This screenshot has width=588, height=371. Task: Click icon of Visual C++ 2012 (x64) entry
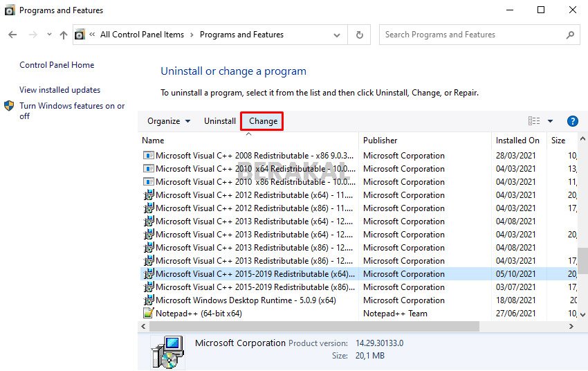pyautogui.click(x=149, y=194)
